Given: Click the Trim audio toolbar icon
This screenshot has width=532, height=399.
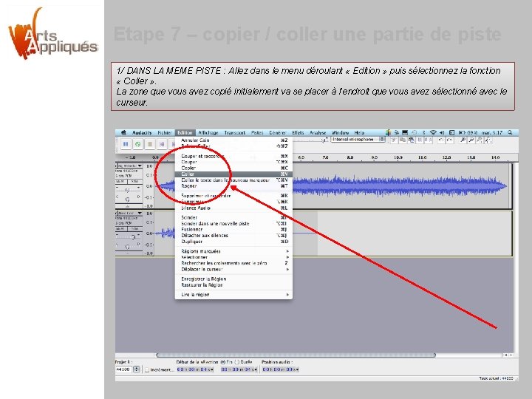Looking at the screenshot, I should [420, 140].
